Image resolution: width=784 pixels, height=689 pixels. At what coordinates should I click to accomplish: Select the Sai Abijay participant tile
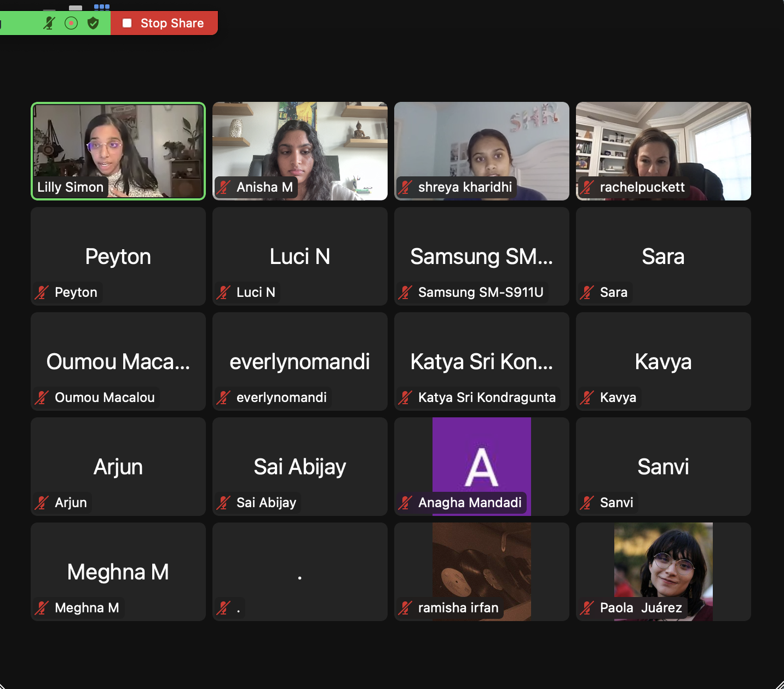coord(300,467)
